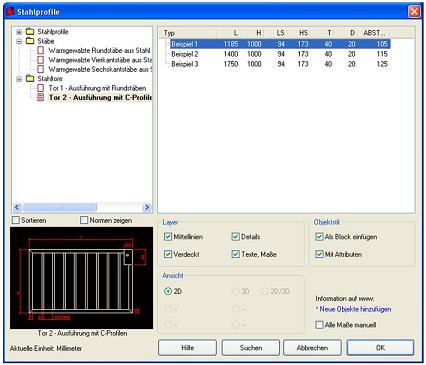Click the T column header
Image resolution: width=426 pixels, height=365 pixels.
[323, 33]
